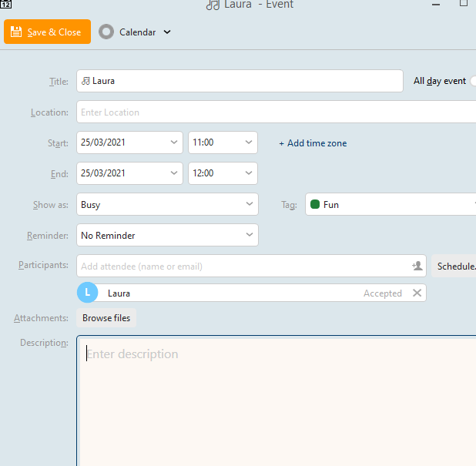Open the End date picker dropdown
The height and width of the screenshot is (466, 476).
pyautogui.click(x=174, y=173)
